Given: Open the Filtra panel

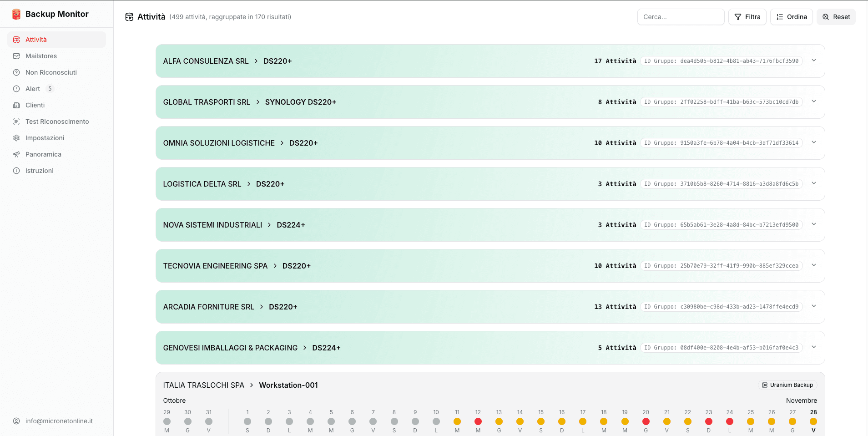Looking at the screenshot, I should pos(747,16).
